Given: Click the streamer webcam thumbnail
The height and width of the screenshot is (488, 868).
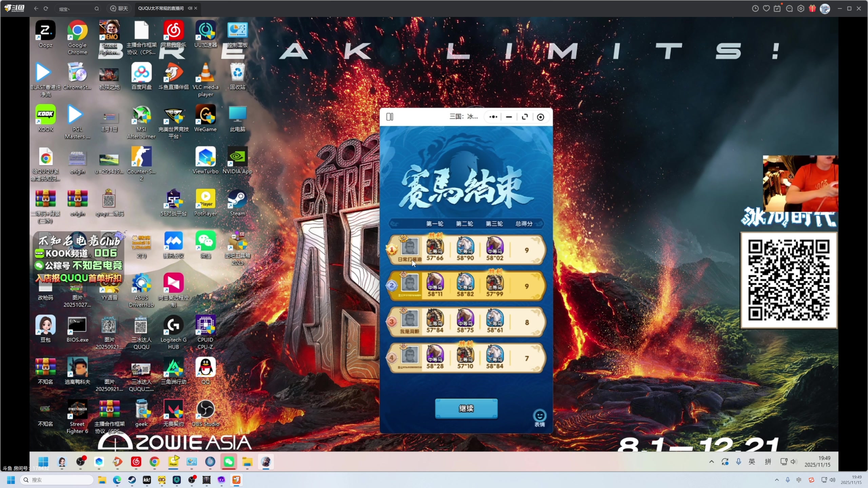Looking at the screenshot, I should tap(800, 183).
